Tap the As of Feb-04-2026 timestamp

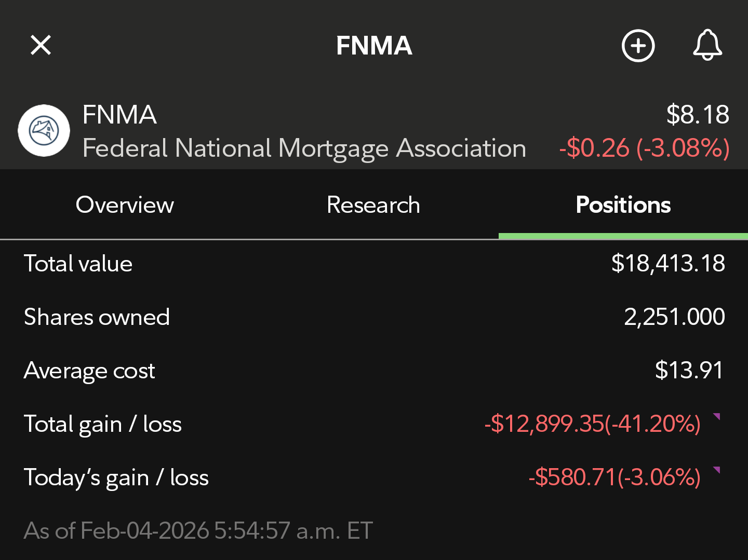click(x=198, y=530)
